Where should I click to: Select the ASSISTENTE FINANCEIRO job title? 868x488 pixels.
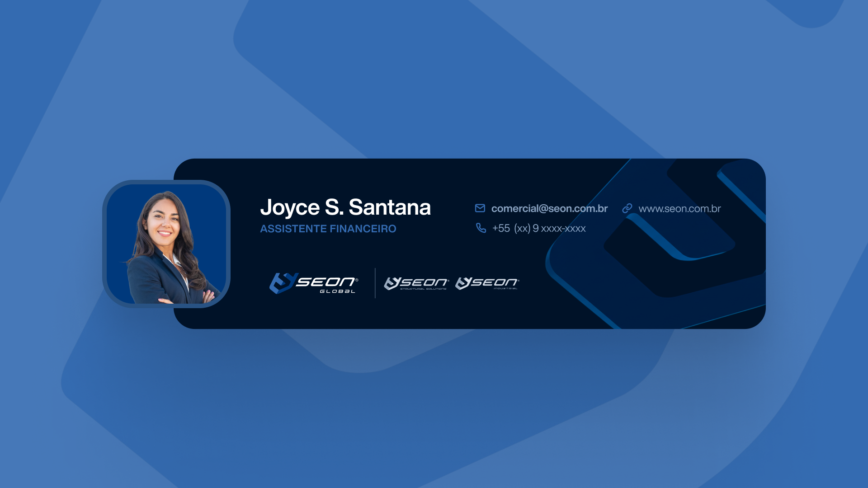click(328, 229)
